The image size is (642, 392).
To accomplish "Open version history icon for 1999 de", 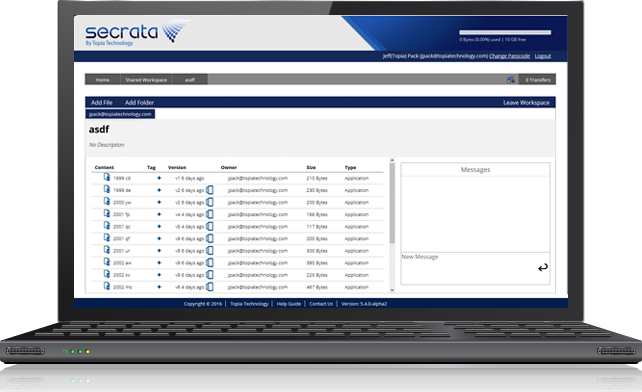I will click(x=210, y=190).
